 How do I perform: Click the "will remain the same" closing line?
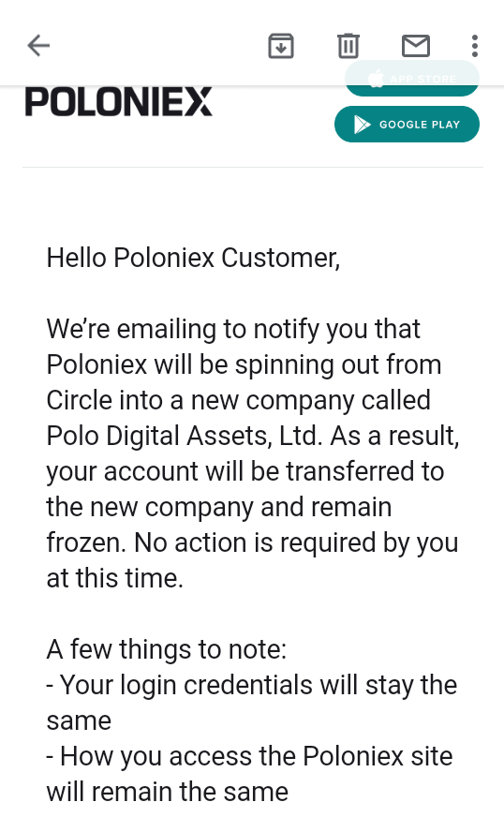[x=168, y=792]
